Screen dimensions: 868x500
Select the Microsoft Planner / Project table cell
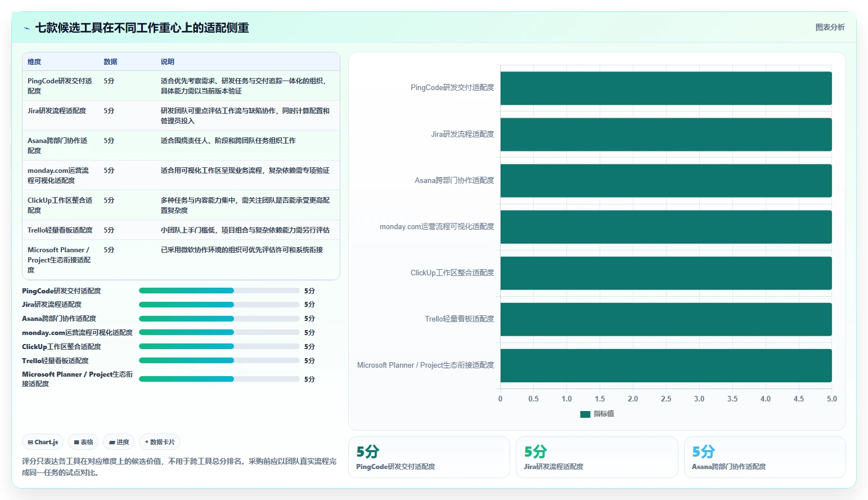pyautogui.click(x=60, y=260)
